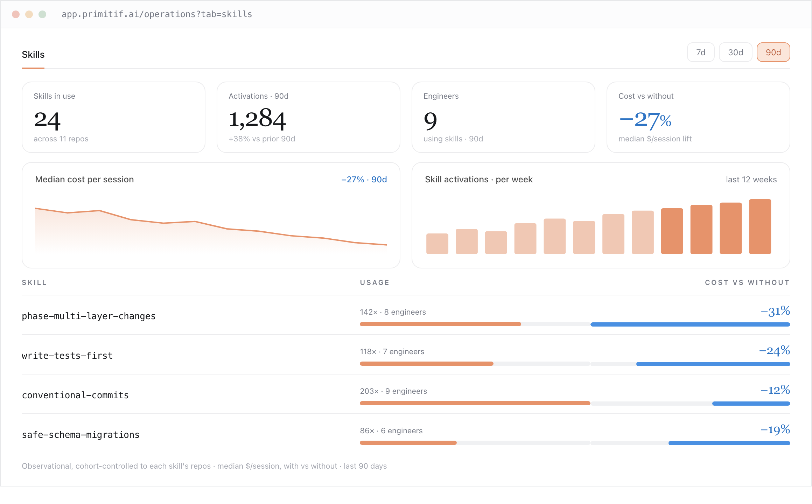Click the −12% cost value
Image resolution: width=812 pixels, height=504 pixels.
[775, 390]
